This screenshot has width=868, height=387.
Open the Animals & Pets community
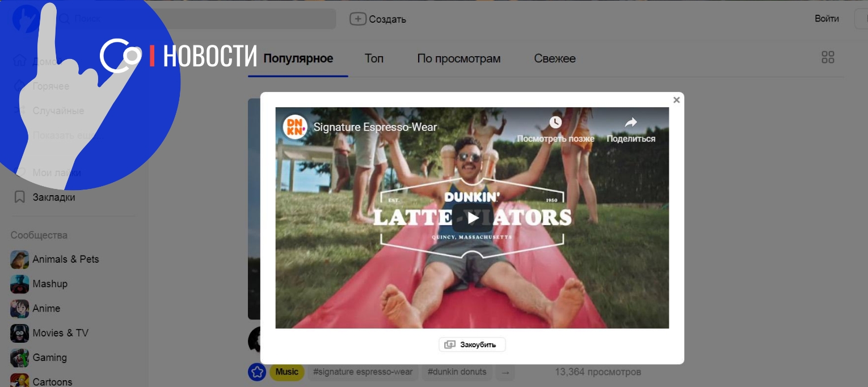(54, 259)
